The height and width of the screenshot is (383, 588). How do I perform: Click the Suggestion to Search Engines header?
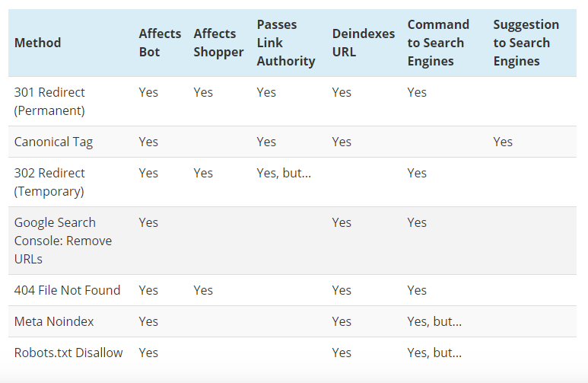coord(526,43)
